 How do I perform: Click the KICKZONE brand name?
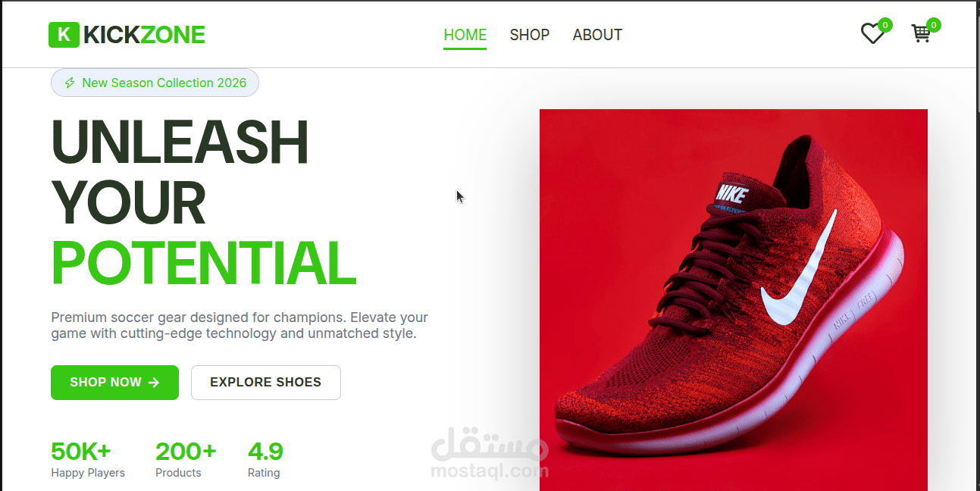coord(145,35)
